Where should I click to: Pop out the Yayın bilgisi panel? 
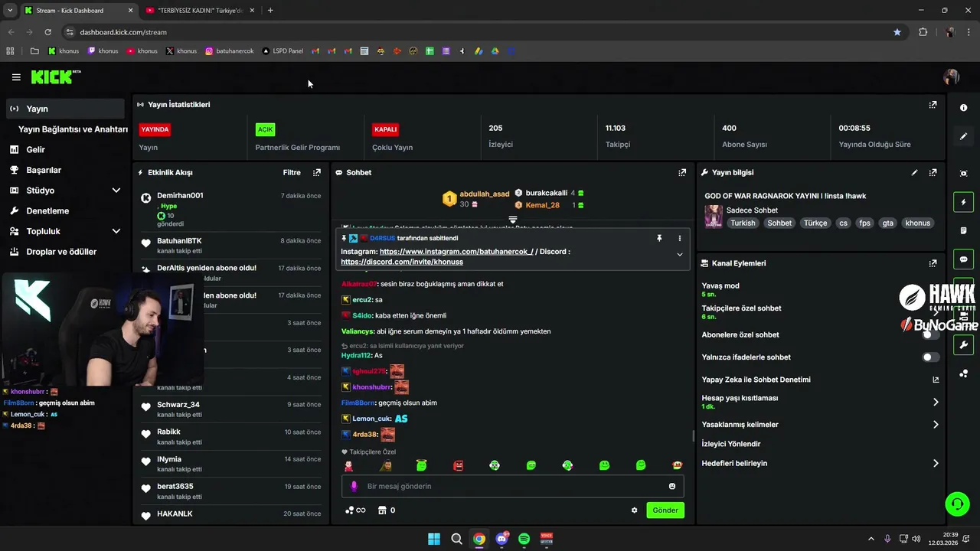pos(933,173)
